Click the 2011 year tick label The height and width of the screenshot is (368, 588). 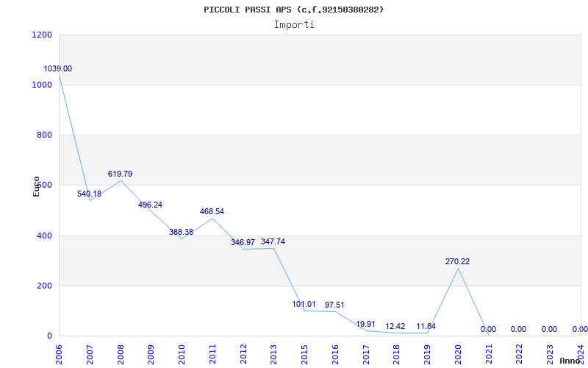(212, 353)
